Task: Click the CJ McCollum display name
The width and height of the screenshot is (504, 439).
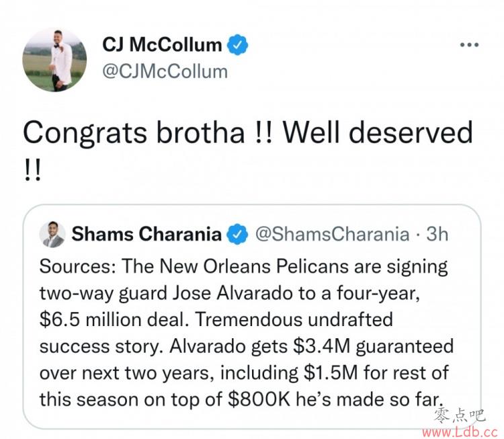Action: coord(162,44)
